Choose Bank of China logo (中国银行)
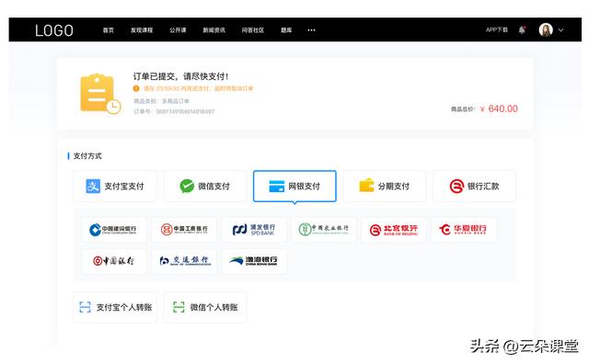The height and width of the screenshot is (364, 589). pos(114,260)
